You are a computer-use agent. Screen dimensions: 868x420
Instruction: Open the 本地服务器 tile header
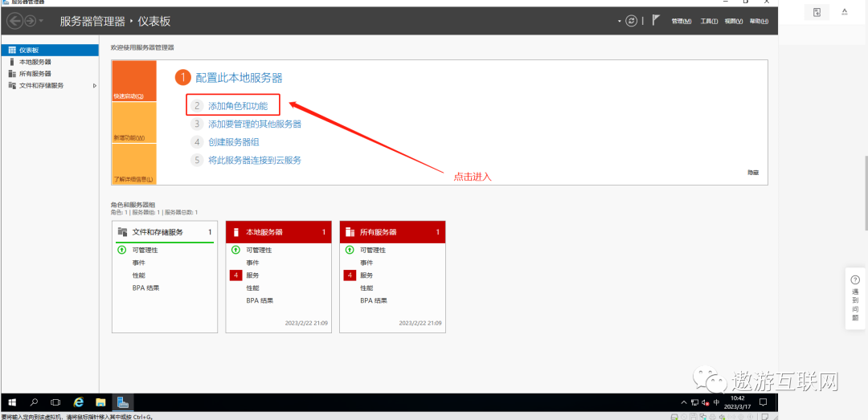278,232
